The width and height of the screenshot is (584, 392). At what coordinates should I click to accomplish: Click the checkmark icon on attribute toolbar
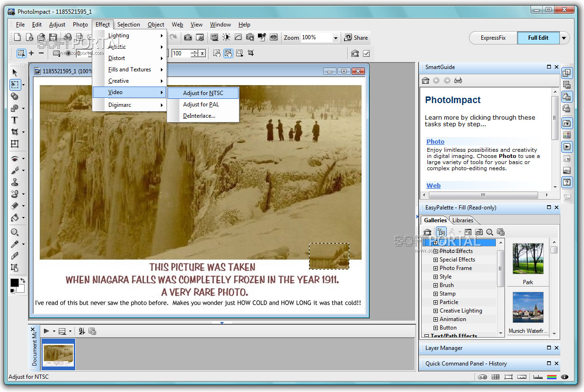point(366,53)
